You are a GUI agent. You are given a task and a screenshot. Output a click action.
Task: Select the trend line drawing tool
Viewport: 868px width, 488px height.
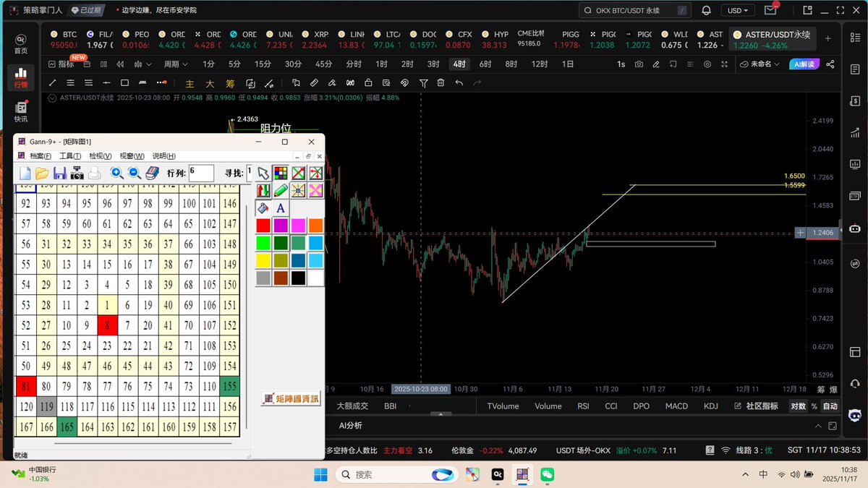(x=52, y=83)
